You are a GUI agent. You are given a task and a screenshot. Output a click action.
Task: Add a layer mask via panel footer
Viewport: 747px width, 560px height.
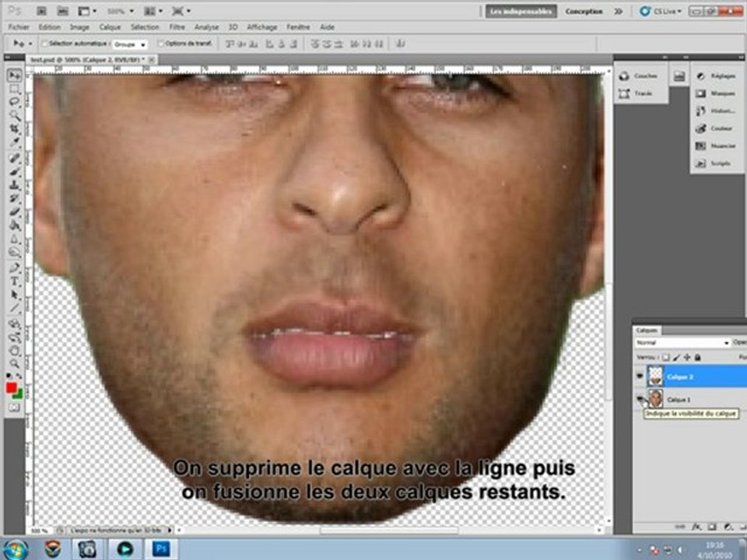coord(712,527)
